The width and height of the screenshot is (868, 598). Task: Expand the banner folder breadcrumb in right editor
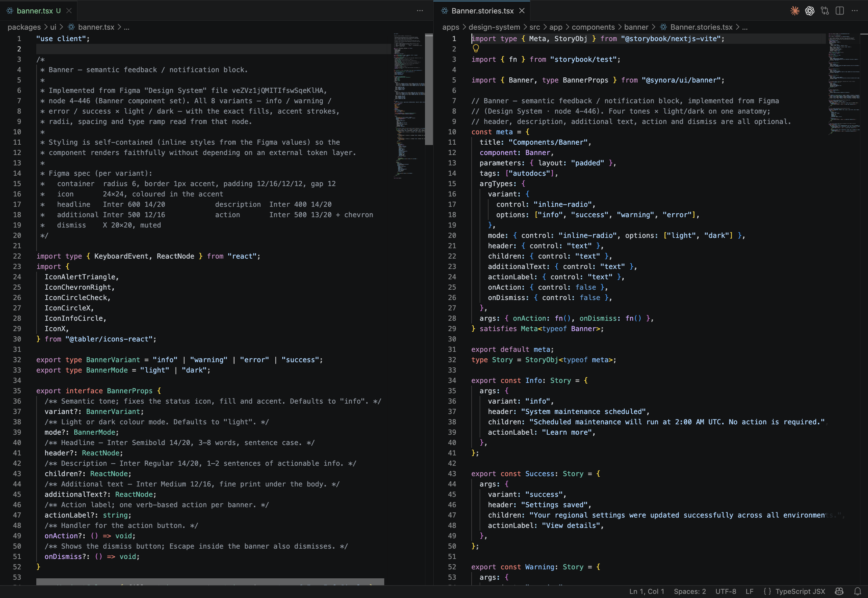[636, 27]
